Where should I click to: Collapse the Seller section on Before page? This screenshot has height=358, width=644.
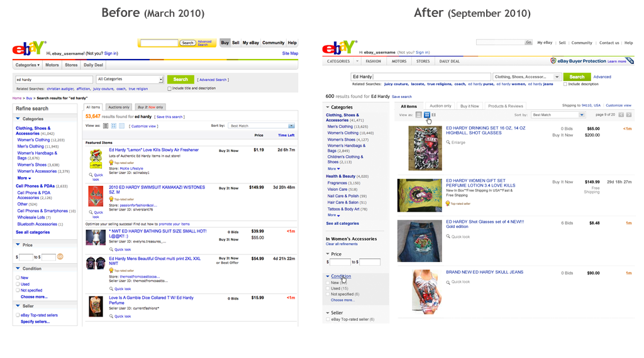18,305
